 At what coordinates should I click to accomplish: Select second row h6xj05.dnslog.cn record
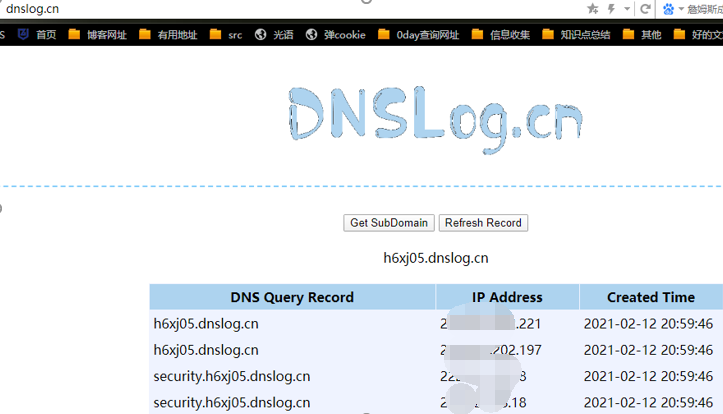pos(206,350)
